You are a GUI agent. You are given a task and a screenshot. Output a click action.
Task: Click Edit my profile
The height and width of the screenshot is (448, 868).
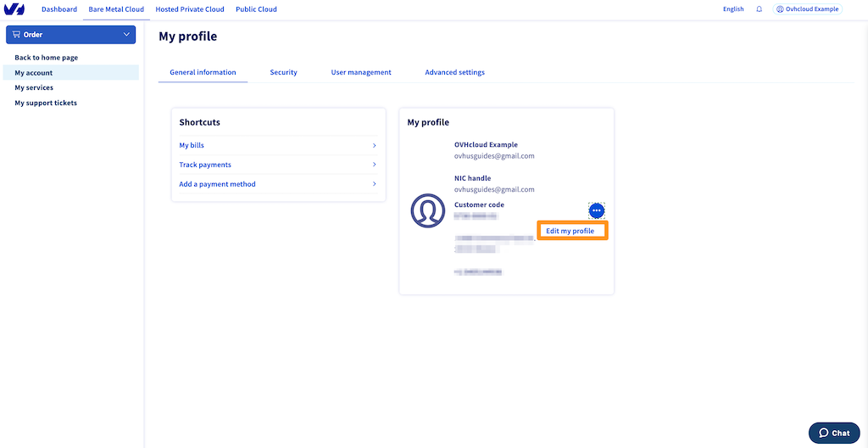click(x=572, y=231)
